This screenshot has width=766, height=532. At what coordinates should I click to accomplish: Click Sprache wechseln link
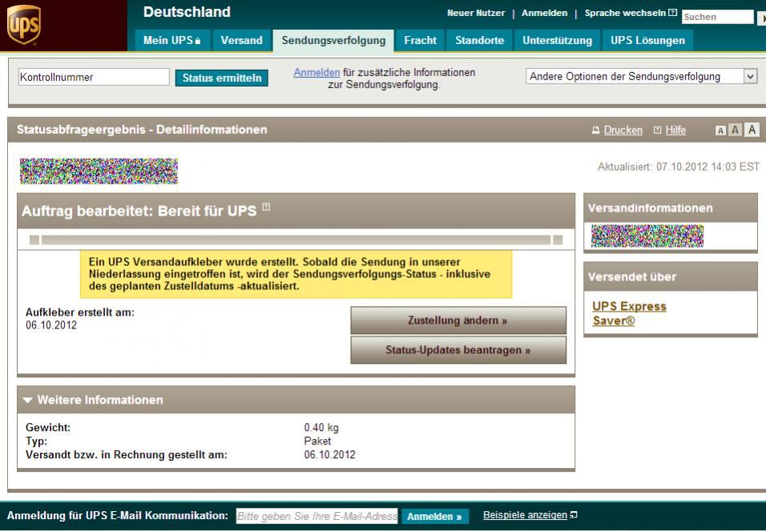pyautogui.click(x=625, y=13)
